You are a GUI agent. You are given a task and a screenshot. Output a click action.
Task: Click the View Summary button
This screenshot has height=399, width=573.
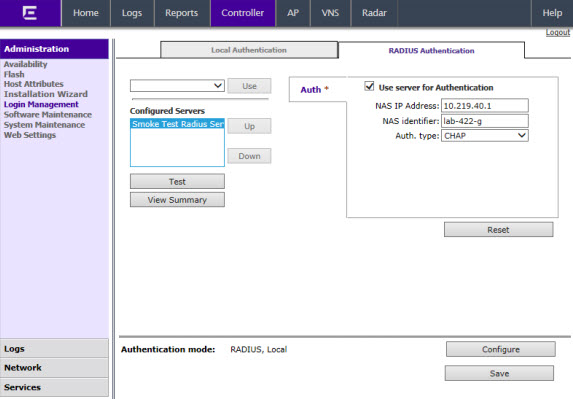pos(177,200)
